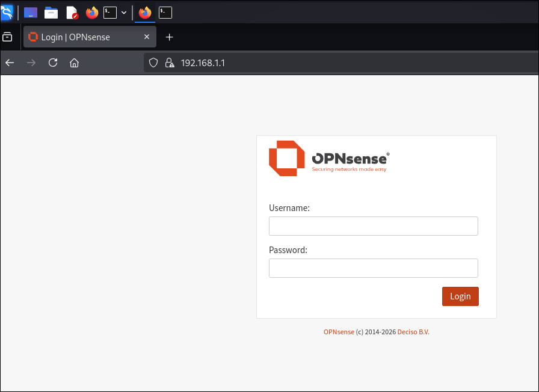Go to the Firefox home page
Viewport: 539px width, 392px height.
click(x=74, y=63)
